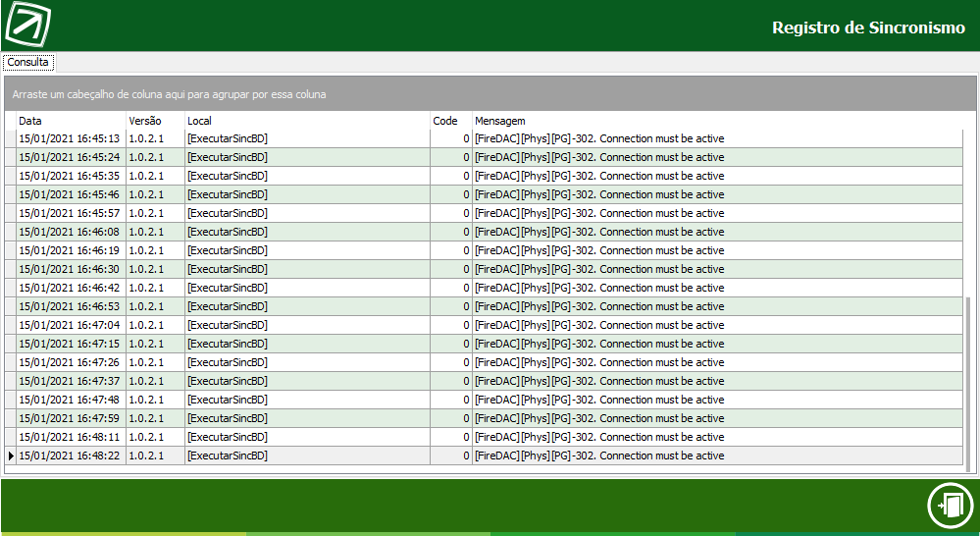The height and width of the screenshot is (536, 980).
Task: Select the row dated 15/01/2021 16:45:24
Action: [x=484, y=157]
